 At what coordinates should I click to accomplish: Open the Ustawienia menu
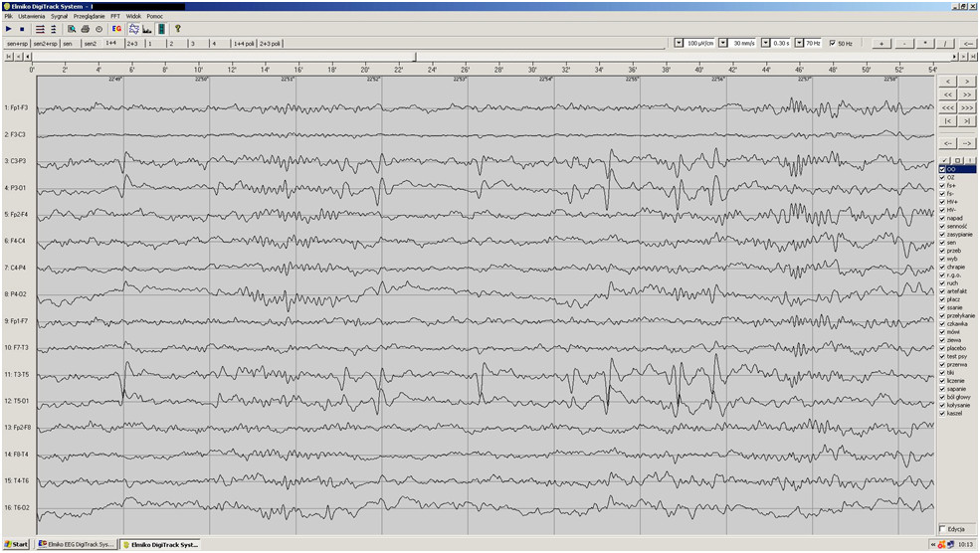click(31, 16)
